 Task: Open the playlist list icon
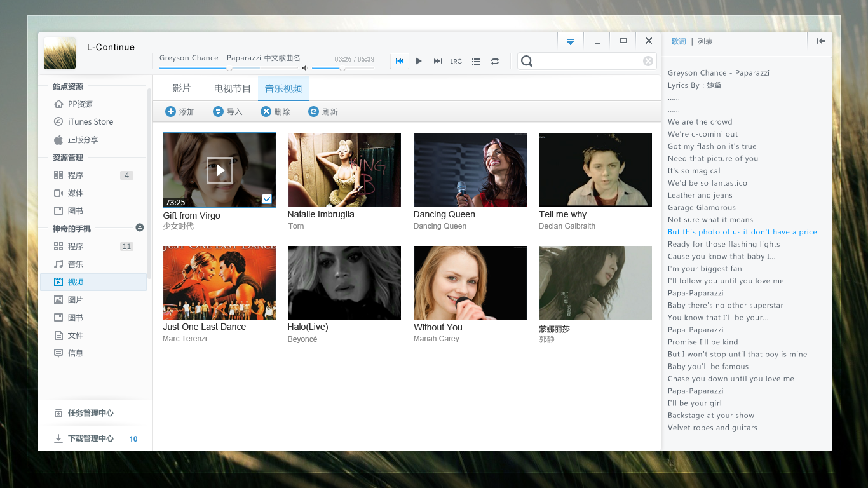(475, 62)
